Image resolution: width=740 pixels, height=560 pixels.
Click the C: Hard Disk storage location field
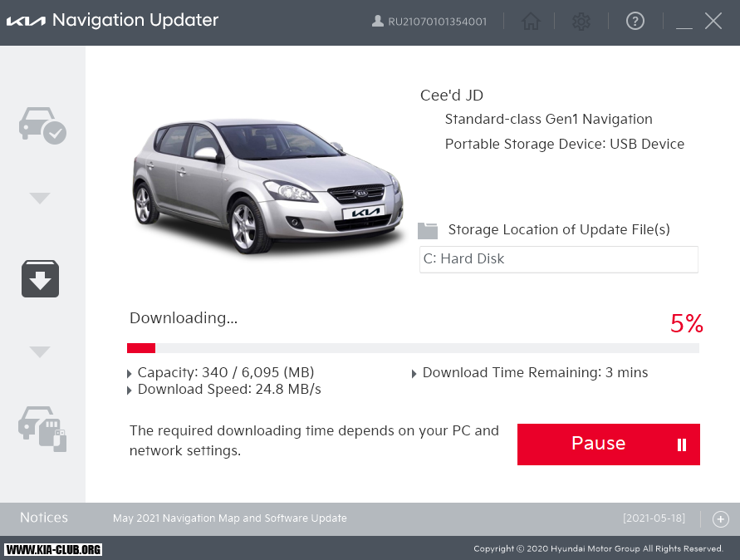click(x=558, y=259)
